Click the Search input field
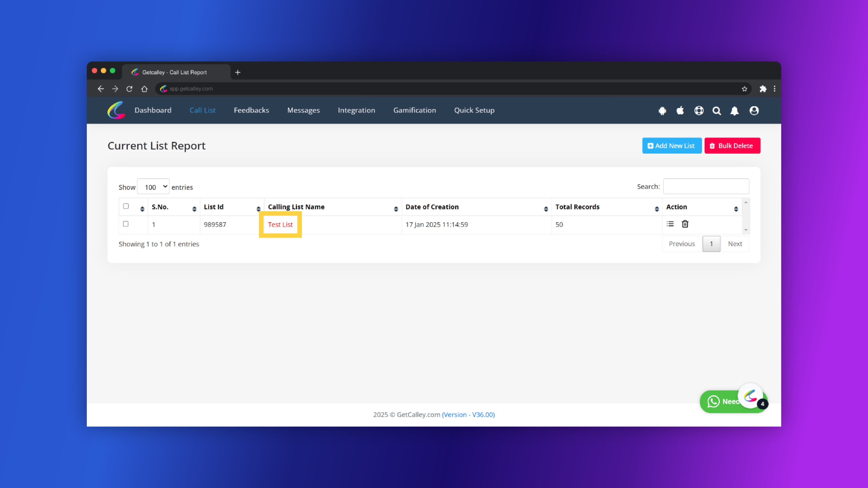Viewport: 868px width, 488px height. [x=706, y=187]
